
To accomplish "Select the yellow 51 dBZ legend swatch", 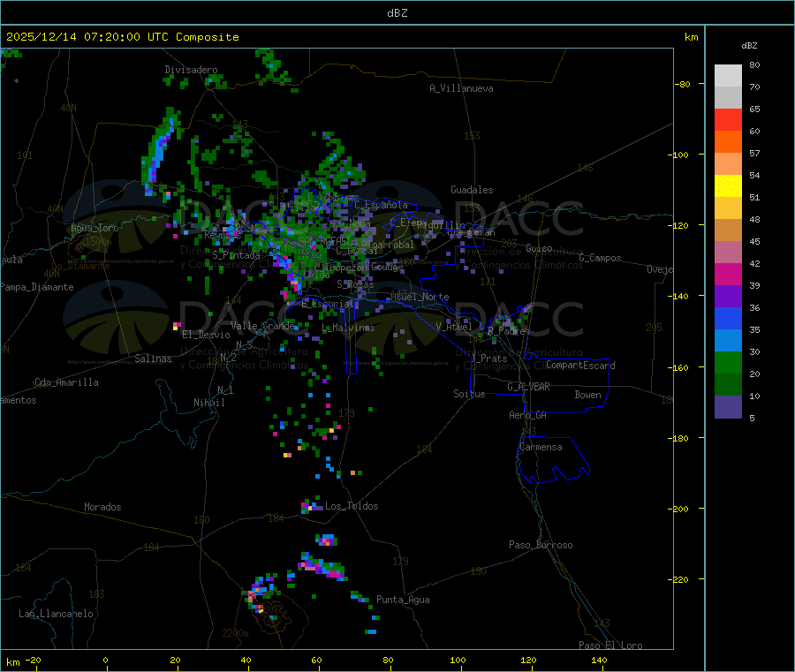I will [x=728, y=186].
